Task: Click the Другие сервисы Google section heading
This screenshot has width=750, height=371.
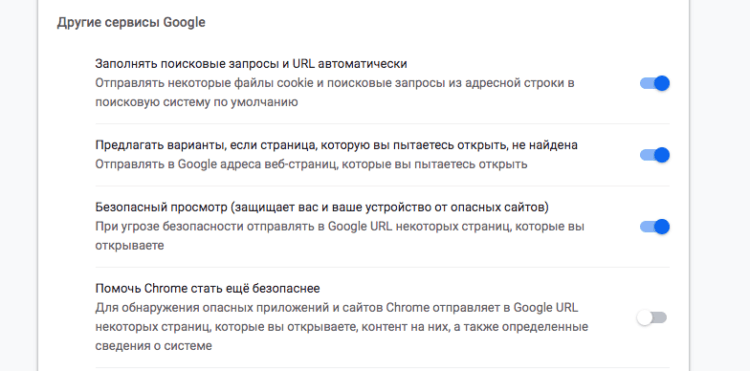Action: point(131,22)
